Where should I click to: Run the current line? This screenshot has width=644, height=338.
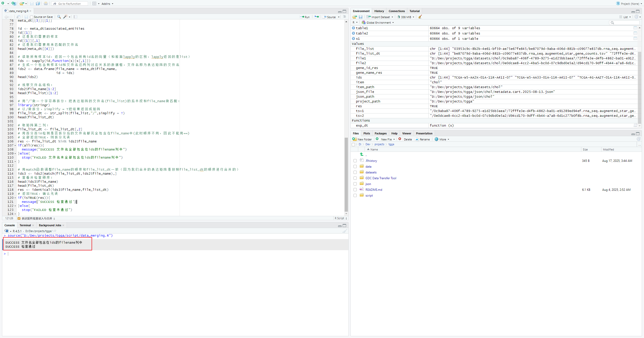tap(305, 17)
